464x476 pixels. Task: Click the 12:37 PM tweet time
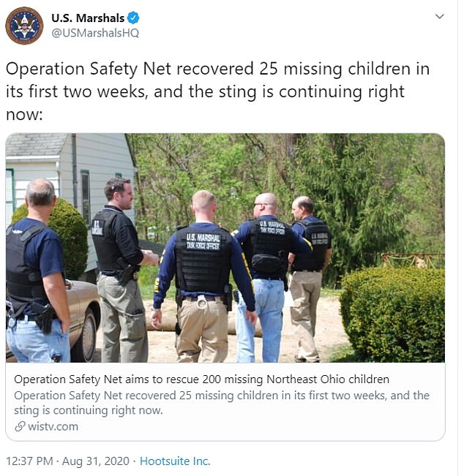[x=30, y=461]
